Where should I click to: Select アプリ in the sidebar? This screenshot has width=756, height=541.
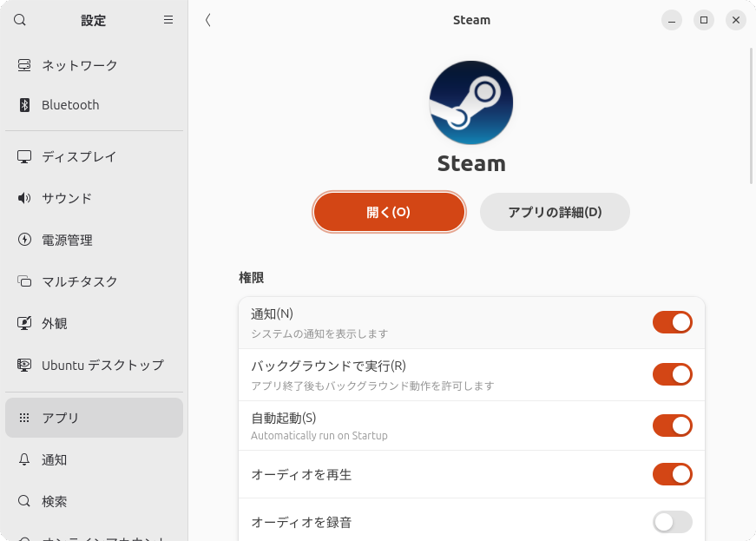tap(94, 418)
